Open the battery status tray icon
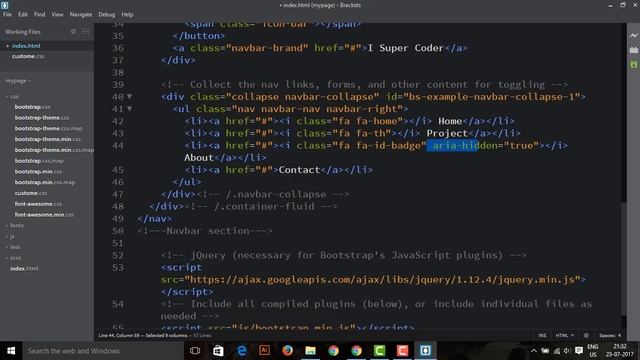The height and width of the screenshot is (360, 640). [545, 351]
